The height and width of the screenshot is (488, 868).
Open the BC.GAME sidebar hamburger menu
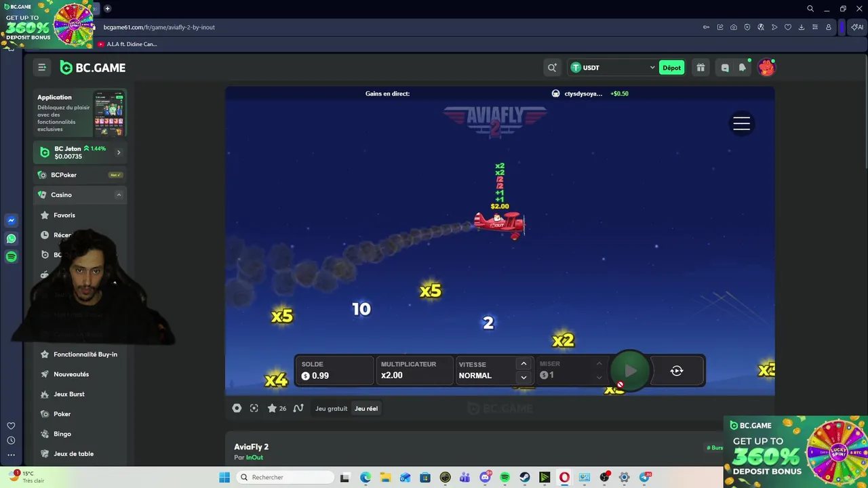point(42,67)
